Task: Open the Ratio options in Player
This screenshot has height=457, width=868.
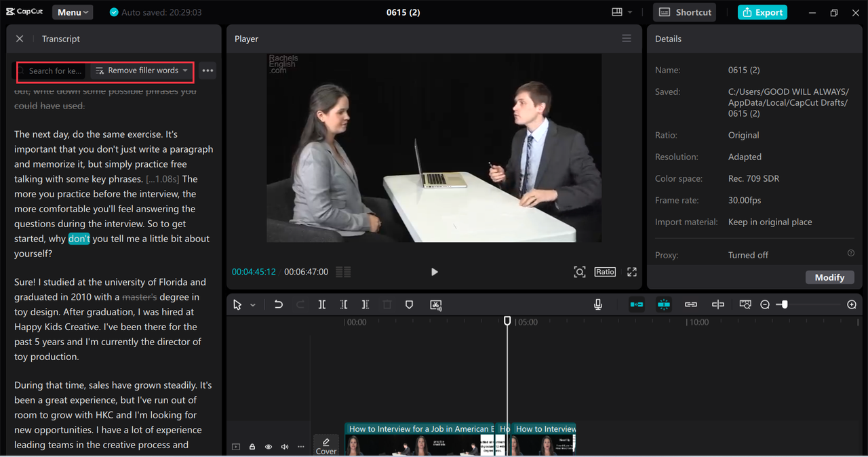Action: [x=605, y=272]
